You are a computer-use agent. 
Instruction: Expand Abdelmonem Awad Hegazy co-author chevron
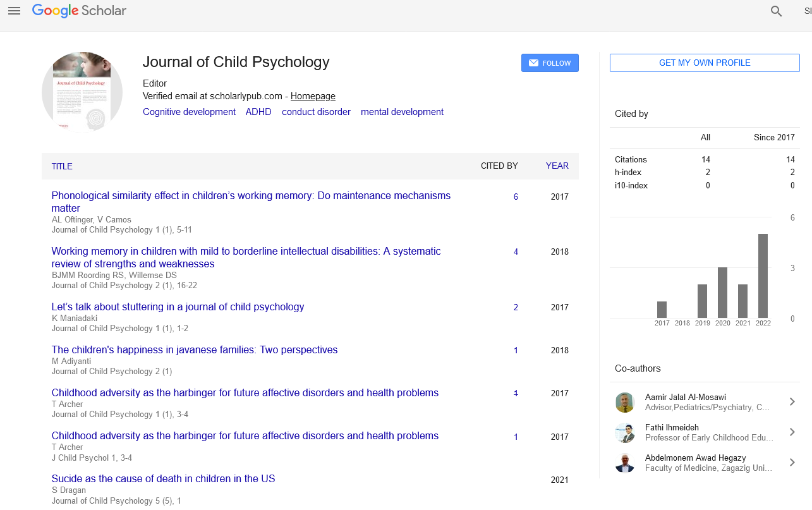[x=792, y=463]
